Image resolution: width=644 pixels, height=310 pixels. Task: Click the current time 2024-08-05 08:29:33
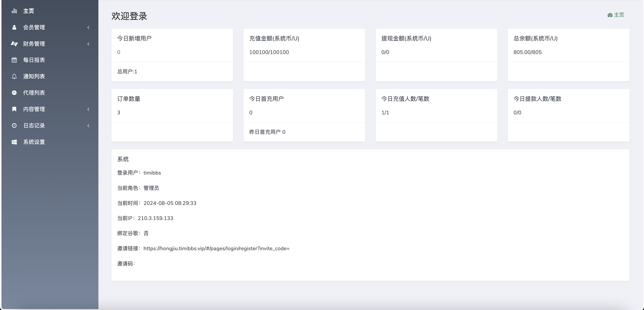point(170,203)
